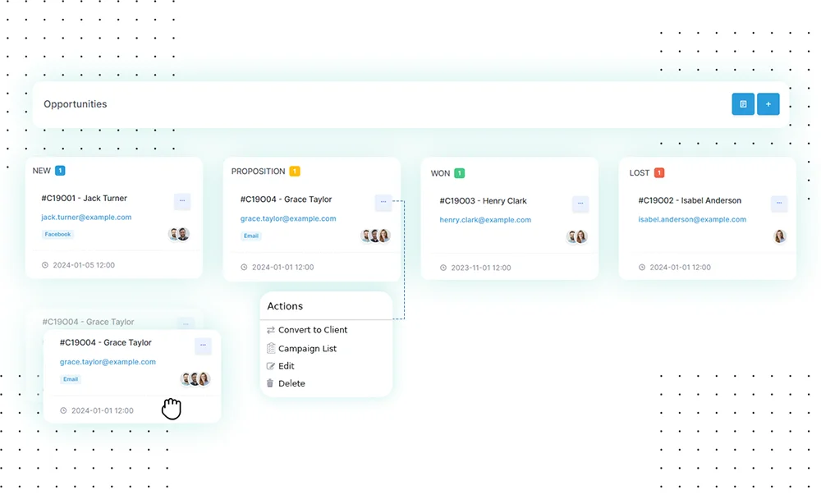Select the Facebook tag on Jack Turner's card
The height and width of the screenshot is (504, 821).
click(57, 234)
